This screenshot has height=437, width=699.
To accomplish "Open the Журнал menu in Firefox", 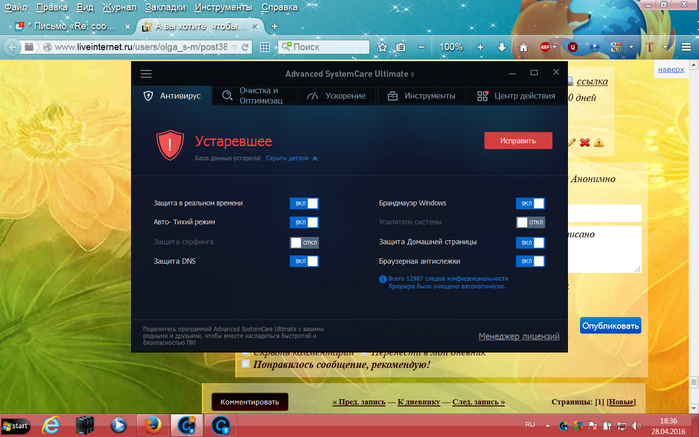I will tap(119, 8).
